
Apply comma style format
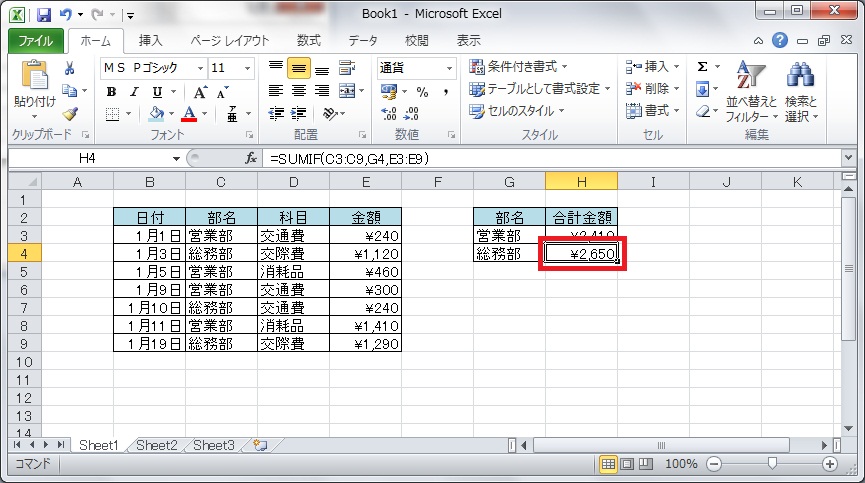(446, 92)
